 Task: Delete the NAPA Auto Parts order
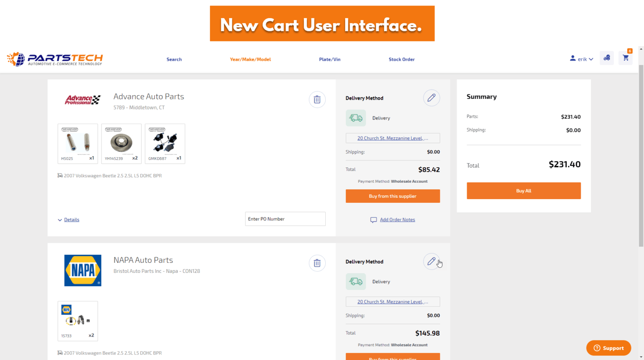[317, 263]
